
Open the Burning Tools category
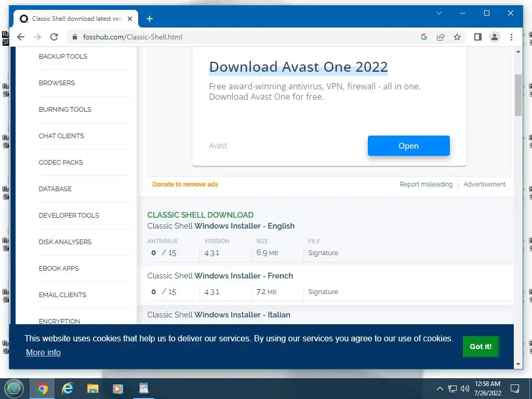[65, 109]
